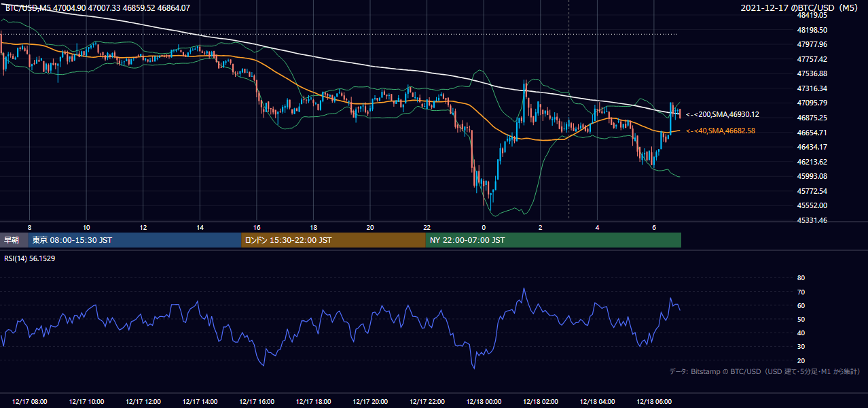This screenshot has width=868, height=408.
Task: Select hour tick 18 under the price chart
Action: point(313,227)
